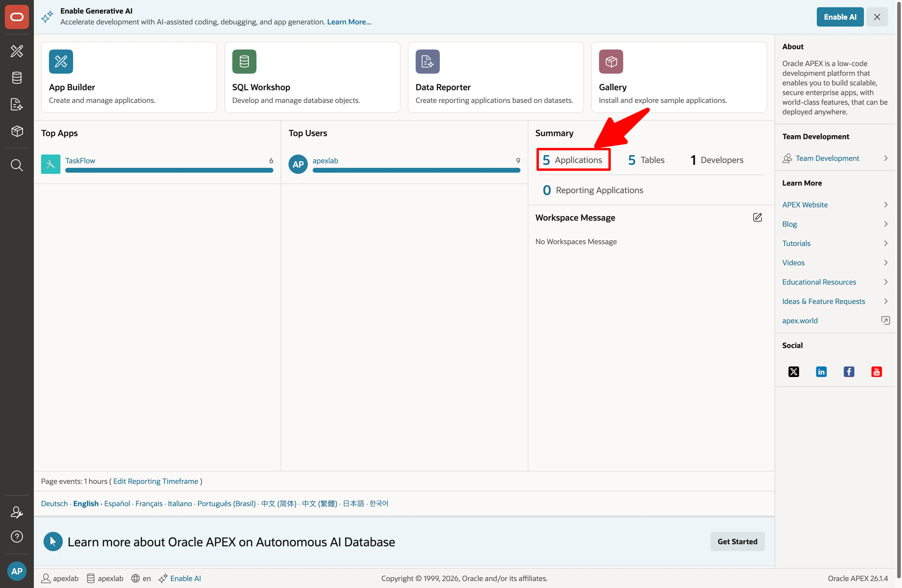The image size is (902, 588).
Task: Click the apexlab user avatar in Top Users
Action: pos(298,164)
